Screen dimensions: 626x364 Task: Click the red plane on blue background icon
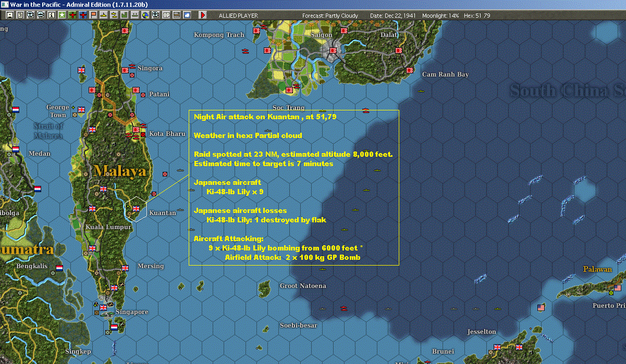coord(83,15)
